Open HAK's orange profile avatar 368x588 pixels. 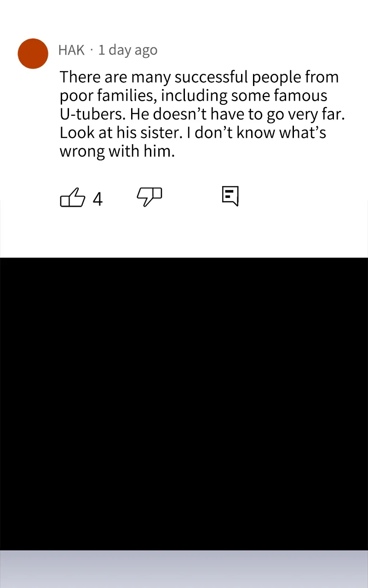(33, 54)
